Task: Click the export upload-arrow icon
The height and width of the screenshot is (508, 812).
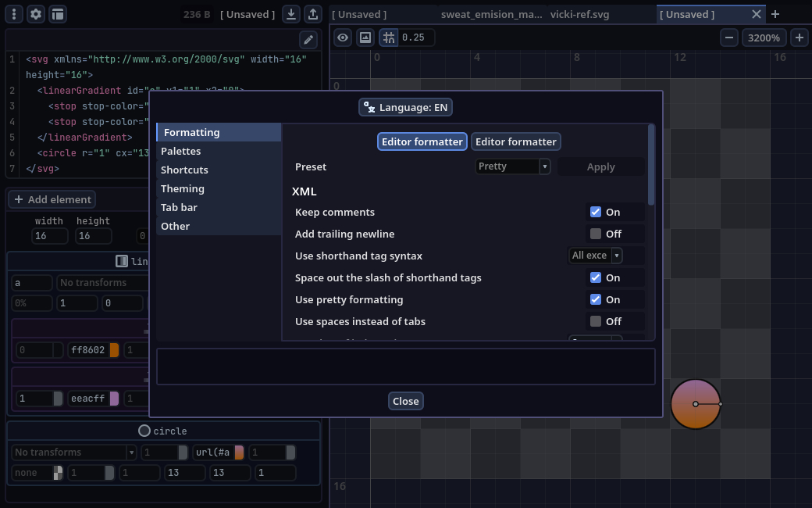Action: pyautogui.click(x=312, y=14)
